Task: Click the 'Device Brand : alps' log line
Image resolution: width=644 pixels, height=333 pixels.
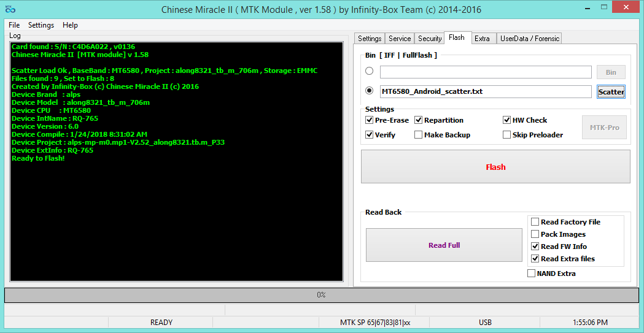Action: (46, 94)
